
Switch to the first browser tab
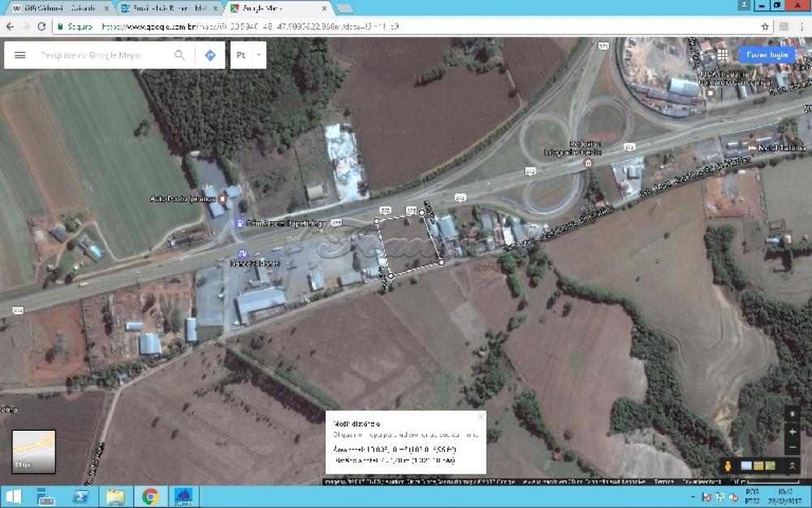click(57, 8)
